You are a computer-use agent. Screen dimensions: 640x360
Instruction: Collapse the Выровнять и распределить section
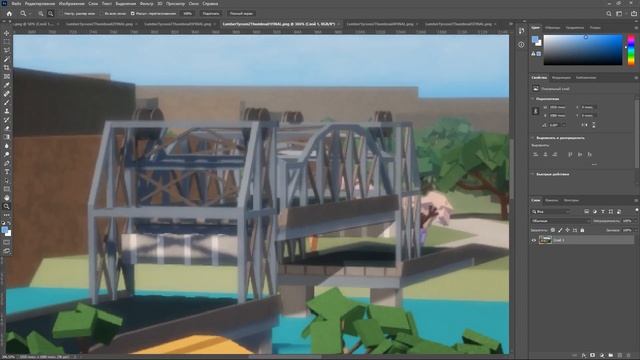pyautogui.click(x=533, y=138)
